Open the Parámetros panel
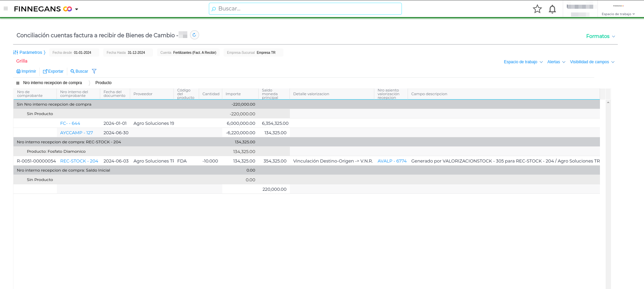 click(x=29, y=52)
